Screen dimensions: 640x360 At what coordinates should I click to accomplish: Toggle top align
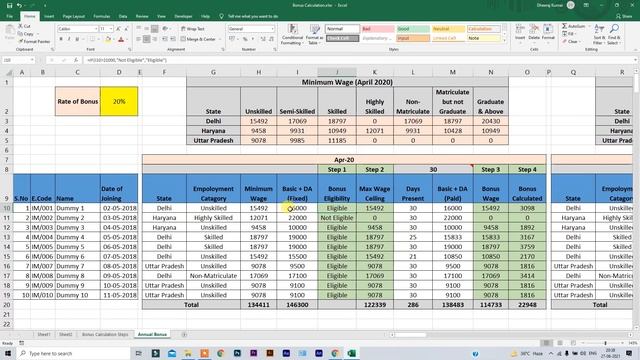(139, 29)
